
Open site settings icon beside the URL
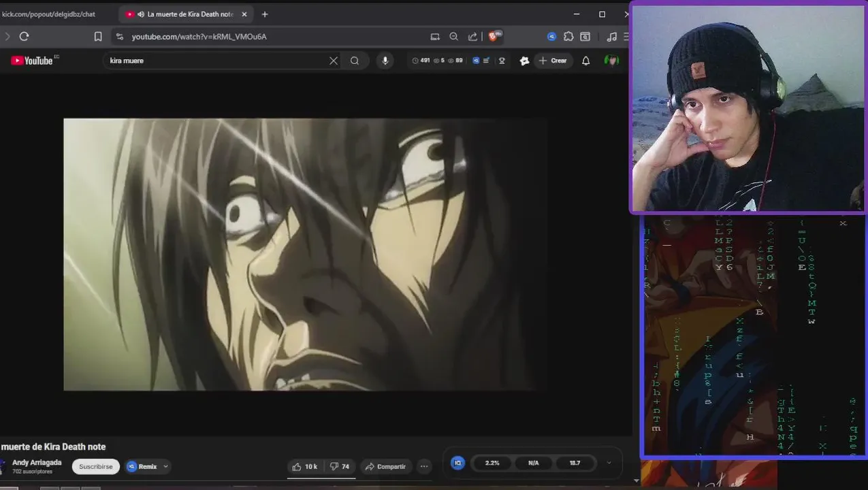point(120,37)
